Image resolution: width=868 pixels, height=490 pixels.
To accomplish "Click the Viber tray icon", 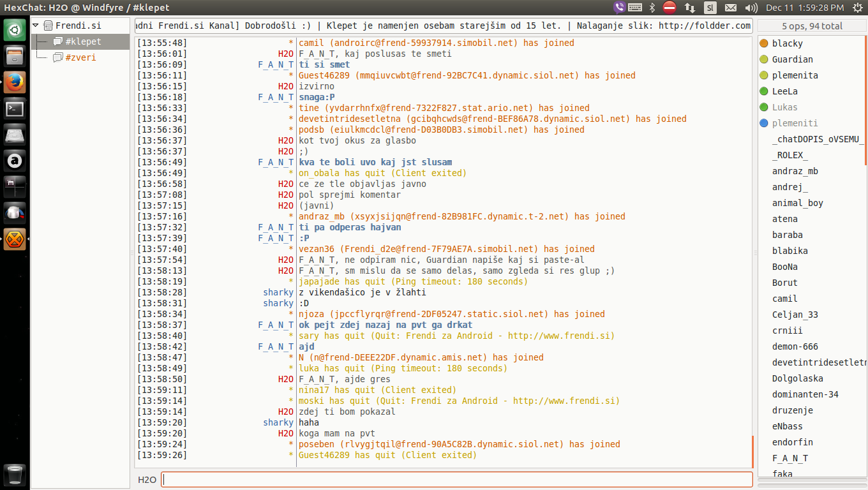I will pos(618,8).
